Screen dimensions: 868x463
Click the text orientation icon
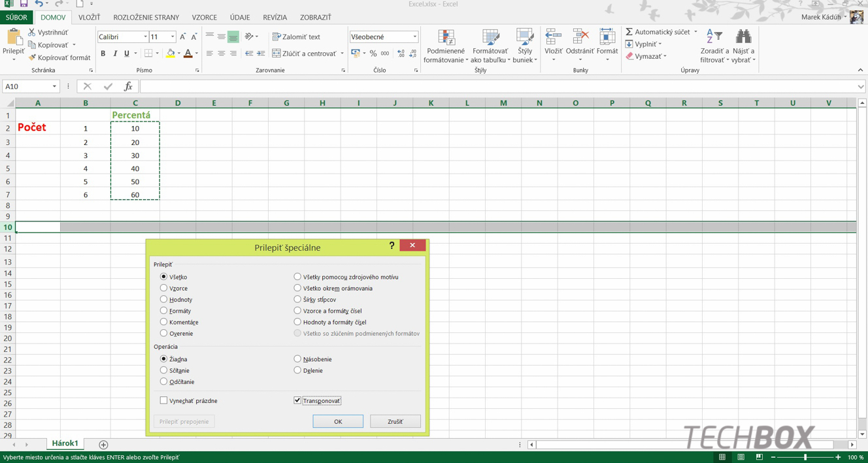point(249,37)
